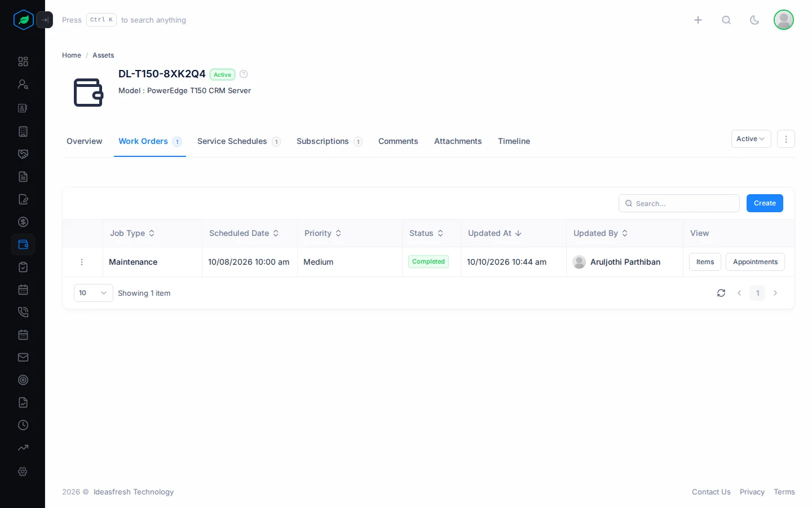Refresh the work orders table
Screen dimensions: 812x508
721,293
